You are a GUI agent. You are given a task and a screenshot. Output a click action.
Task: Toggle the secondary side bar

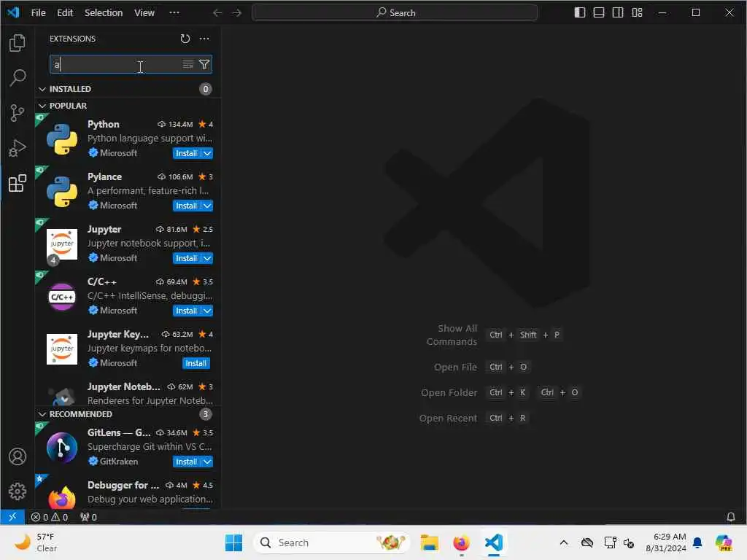click(x=618, y=13)
